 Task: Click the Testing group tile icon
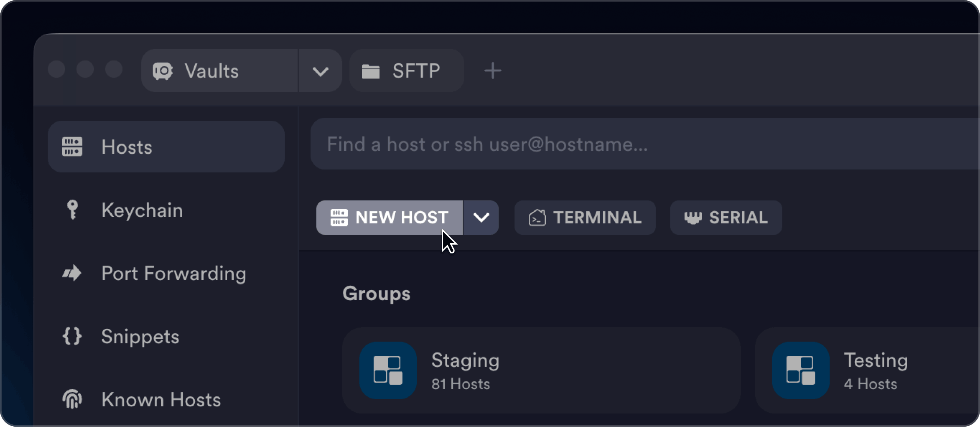pyautogui.click(x=801, y=370)
